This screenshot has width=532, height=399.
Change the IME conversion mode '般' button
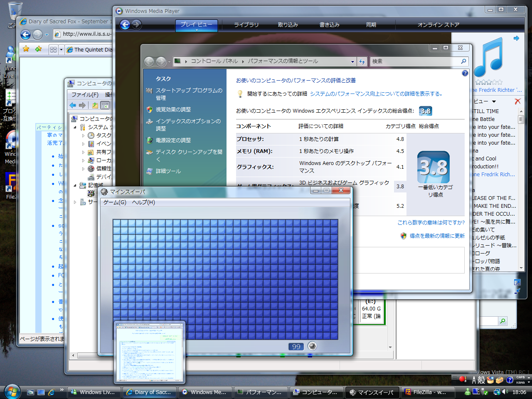pyautogui.click(x=481, y=380)
